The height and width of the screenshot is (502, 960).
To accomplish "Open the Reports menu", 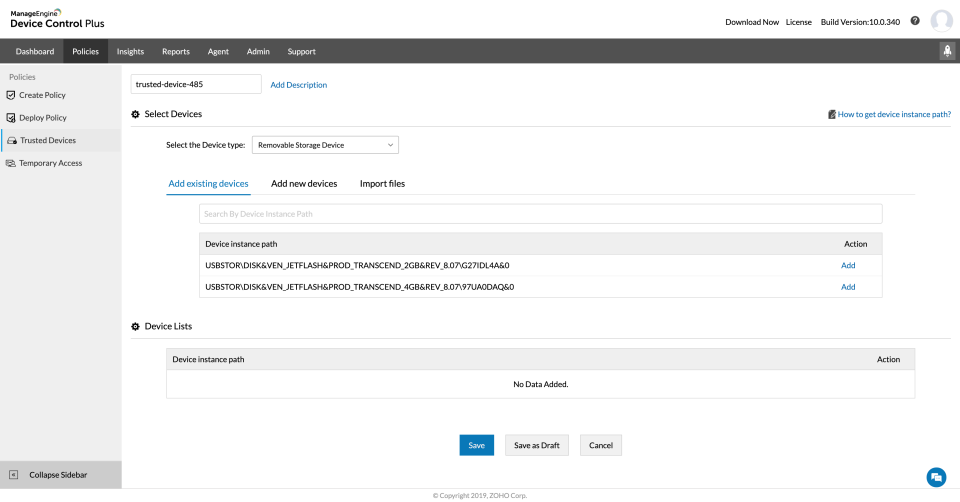I will (176, 51).
